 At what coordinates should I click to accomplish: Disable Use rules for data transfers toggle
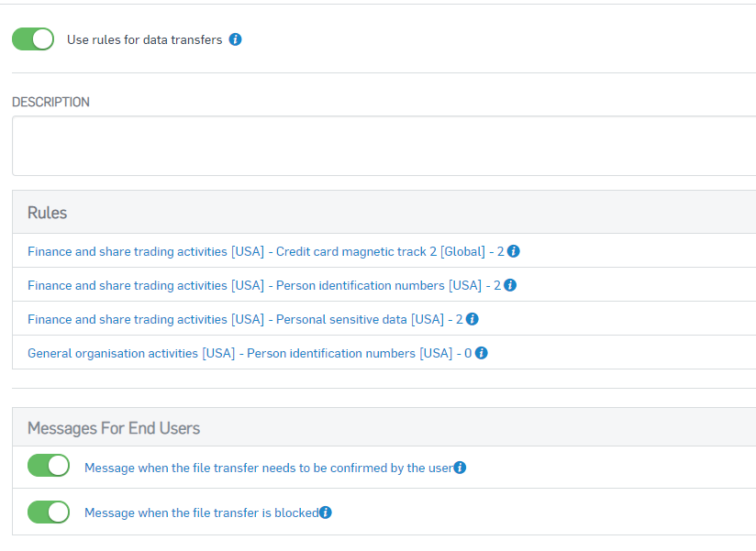[x=33, y=39]
